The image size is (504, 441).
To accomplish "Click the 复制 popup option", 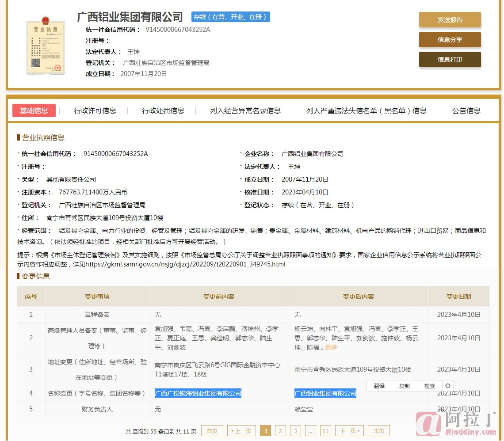I will [404, 386].
